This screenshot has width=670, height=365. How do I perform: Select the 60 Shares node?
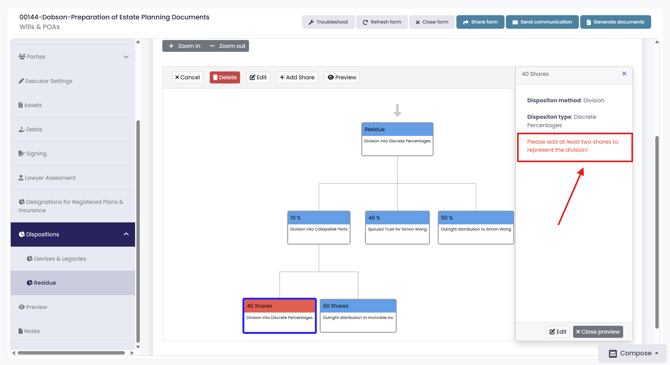pyautogui.click(x=358, y=316)
